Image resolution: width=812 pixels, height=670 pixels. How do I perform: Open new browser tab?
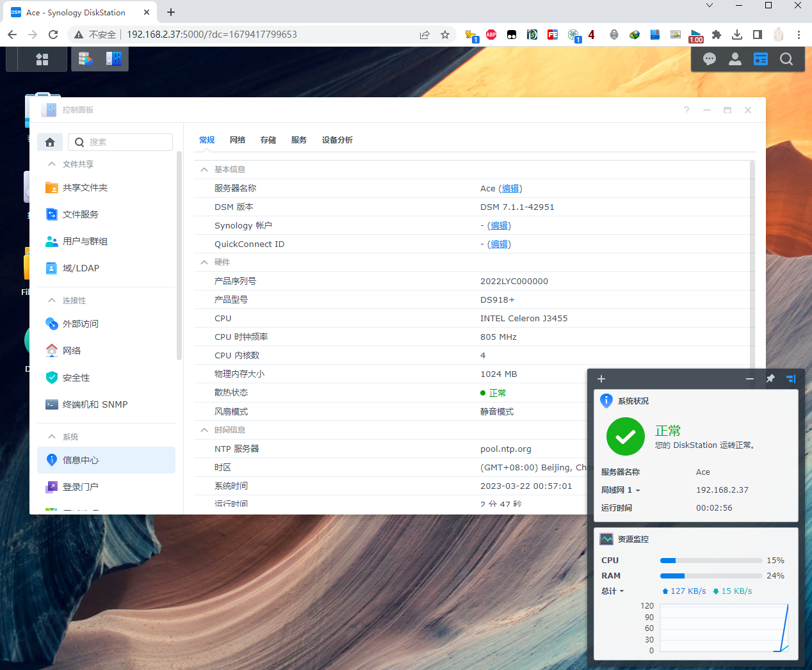tap(171, 12)
